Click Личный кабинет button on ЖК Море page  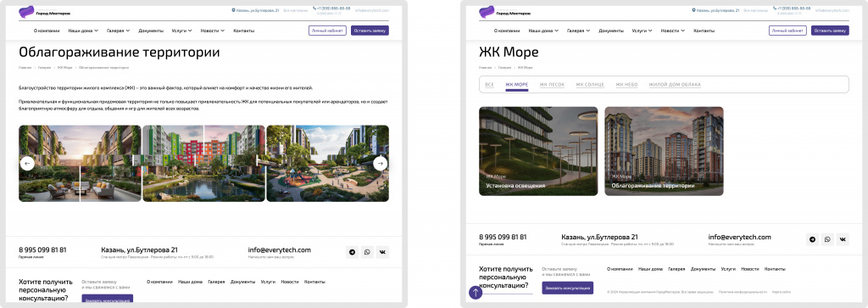pyautogui.click(x=787, y=31)
